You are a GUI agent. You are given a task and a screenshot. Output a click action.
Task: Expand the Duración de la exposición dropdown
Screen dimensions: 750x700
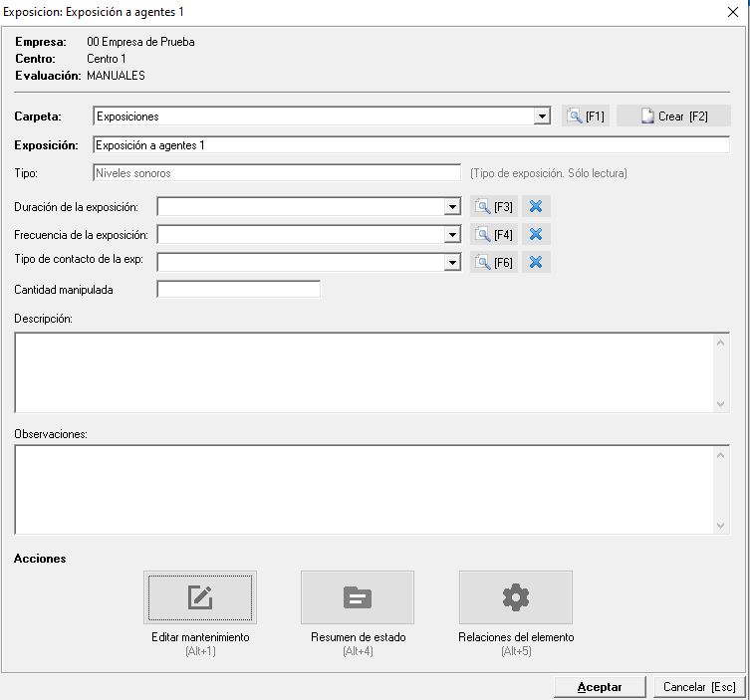(x=452, y=207)
